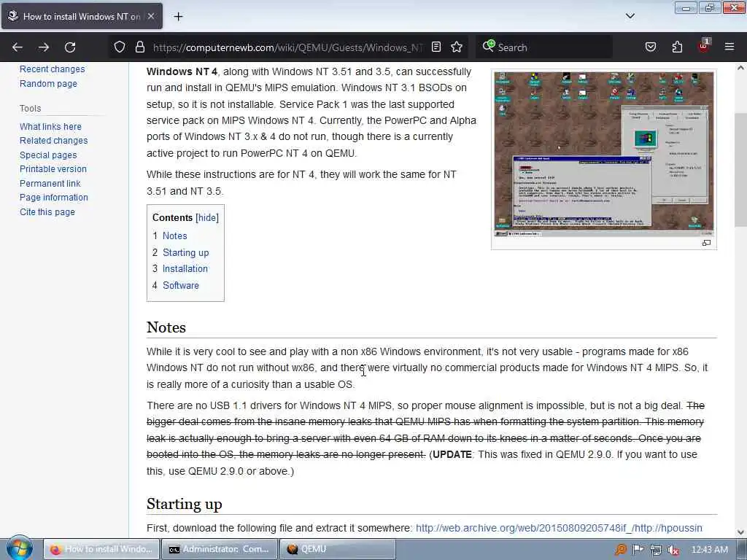
Task: Click the bold UPDATE text
Action: (452, 455)
